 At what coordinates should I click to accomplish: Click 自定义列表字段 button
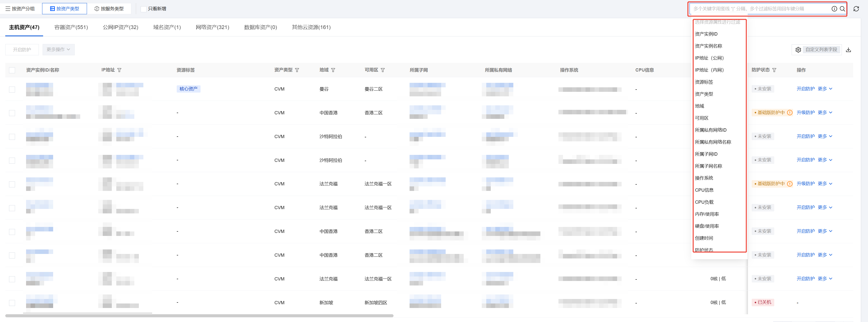click(x=816, y=50)
